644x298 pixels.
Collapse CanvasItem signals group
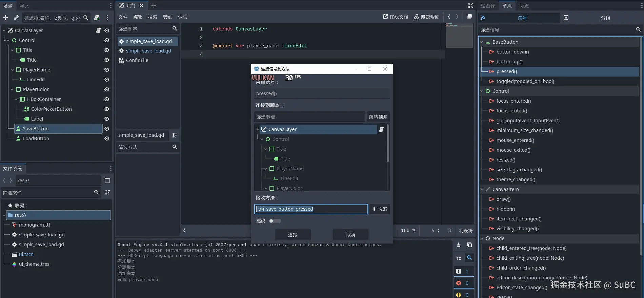482,189
